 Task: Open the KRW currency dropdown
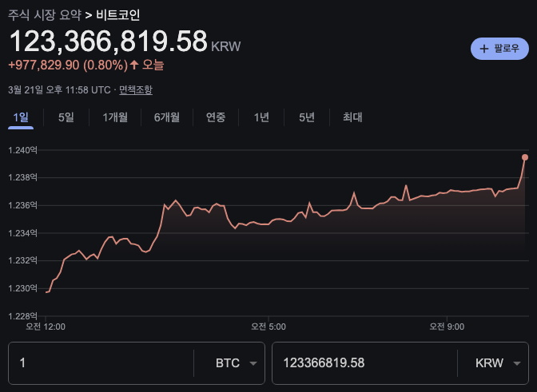click(x=498, y=363)
